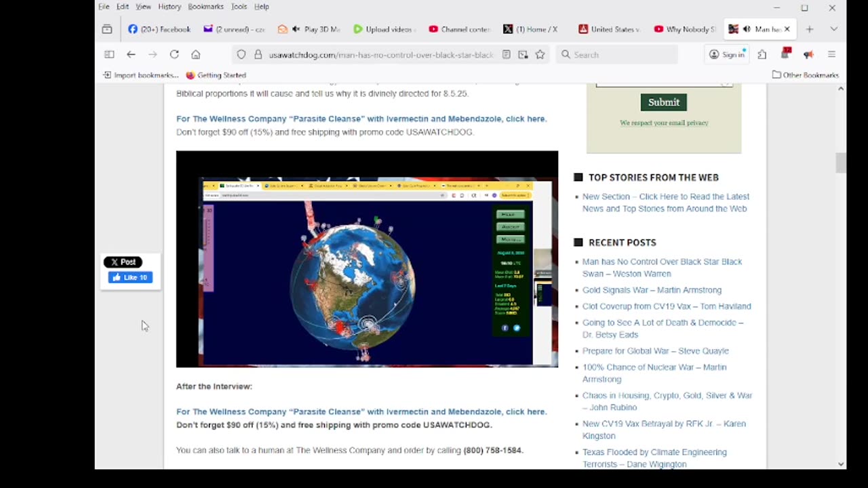Bookmark this page with the star

[x=540, y=55]
